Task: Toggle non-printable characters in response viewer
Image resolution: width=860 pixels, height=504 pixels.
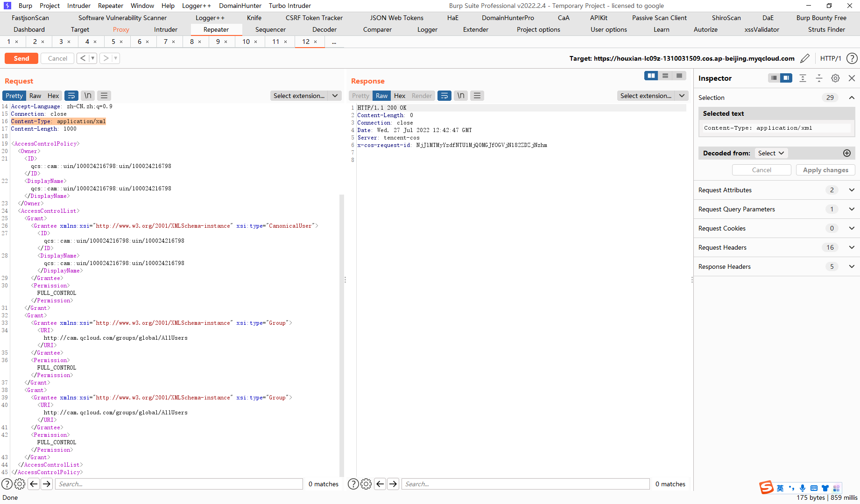Action: [461, 96]
